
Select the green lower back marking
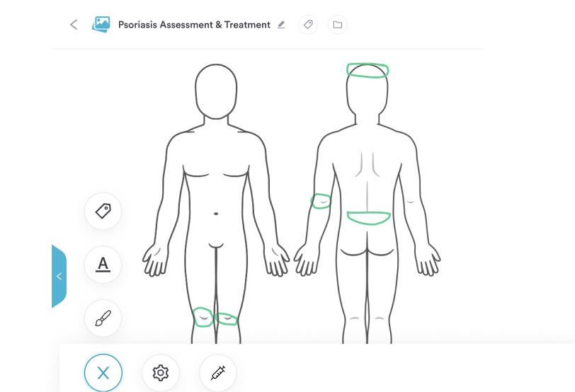(x=368, y=218)
